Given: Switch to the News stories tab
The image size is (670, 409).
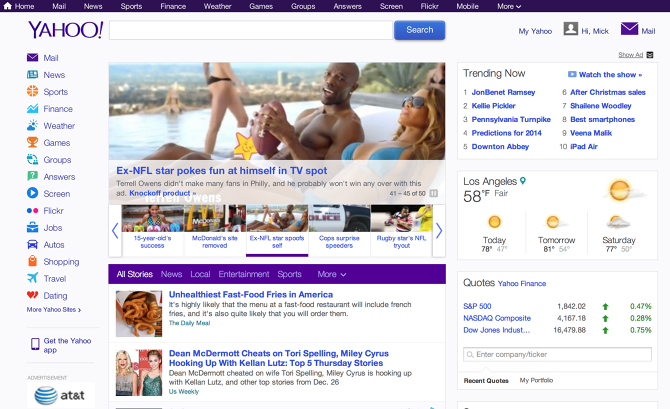Looking at the screenshot, I should point(171,274).
